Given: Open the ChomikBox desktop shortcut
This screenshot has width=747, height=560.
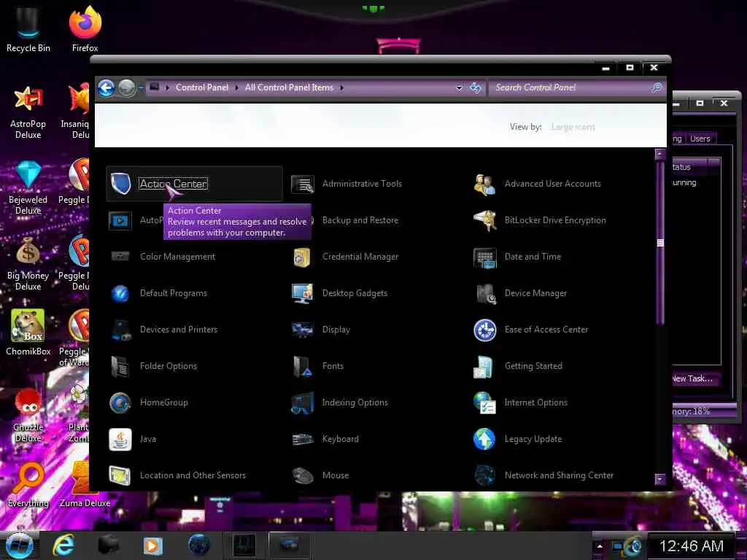Looking at the screenshot, I should (x=28, y=332).
